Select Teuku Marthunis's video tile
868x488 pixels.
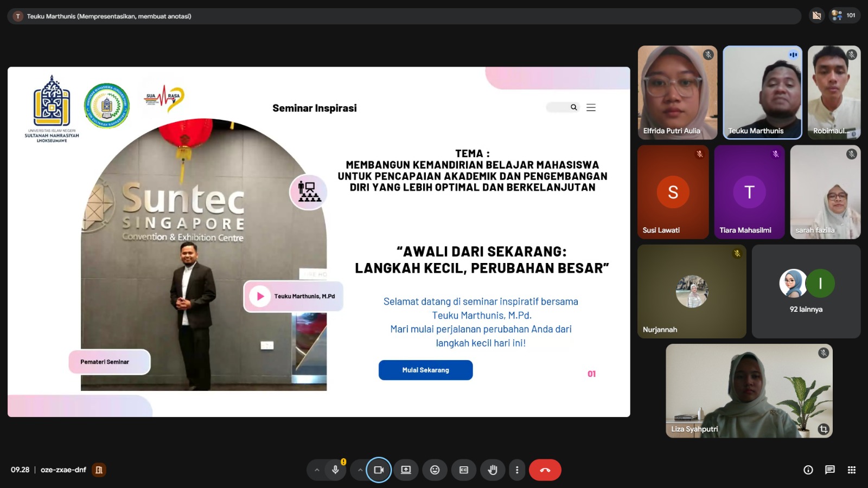762,93
